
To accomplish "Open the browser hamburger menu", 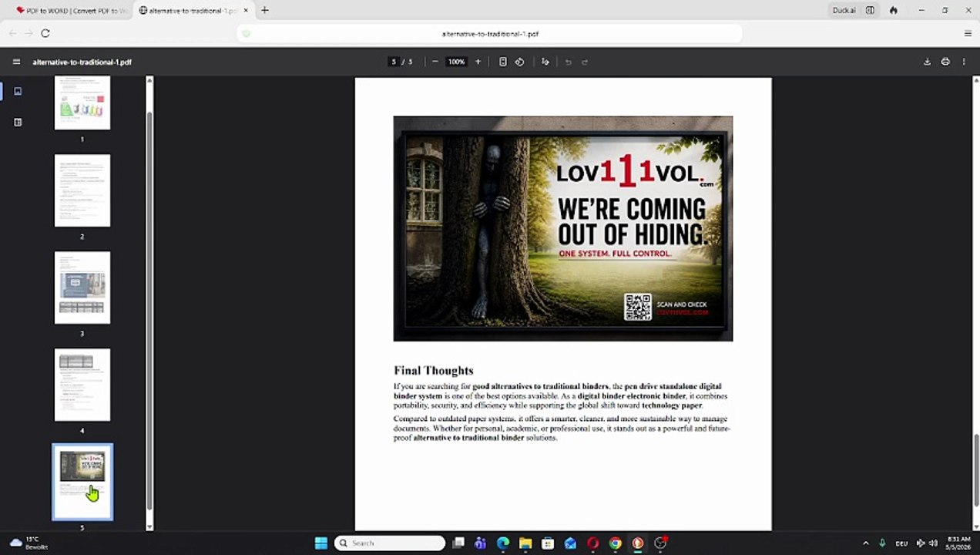I will coord(968,33).
